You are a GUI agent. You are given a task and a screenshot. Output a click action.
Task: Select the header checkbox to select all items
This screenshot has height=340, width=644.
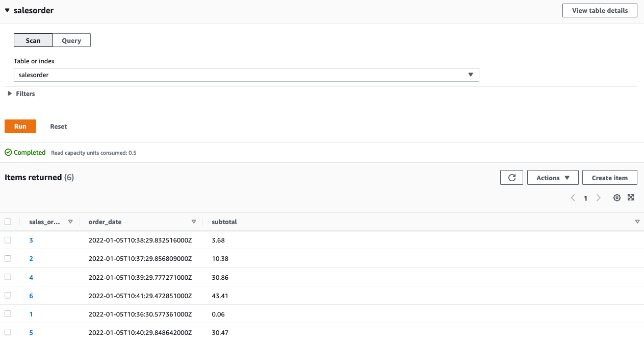8,222
